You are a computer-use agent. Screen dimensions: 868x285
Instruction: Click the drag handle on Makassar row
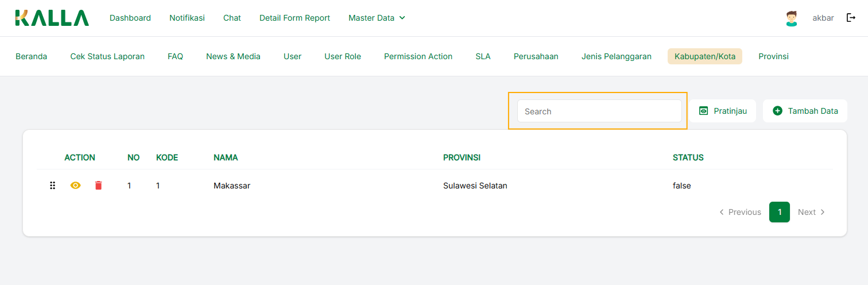52,186
